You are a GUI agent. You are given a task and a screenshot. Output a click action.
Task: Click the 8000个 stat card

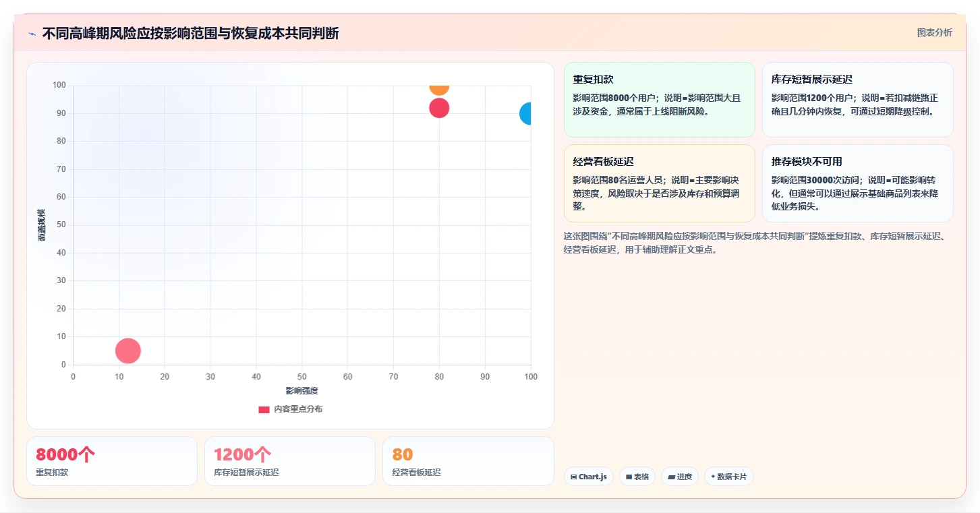tap(112, 461)
